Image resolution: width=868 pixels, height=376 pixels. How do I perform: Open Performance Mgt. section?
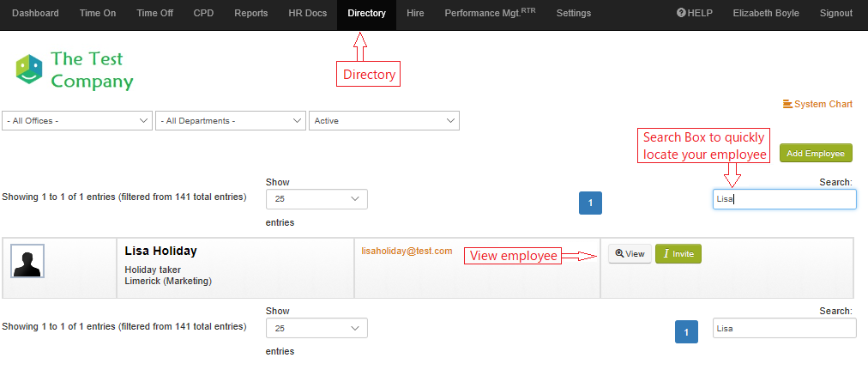click(x=490, y=14)
